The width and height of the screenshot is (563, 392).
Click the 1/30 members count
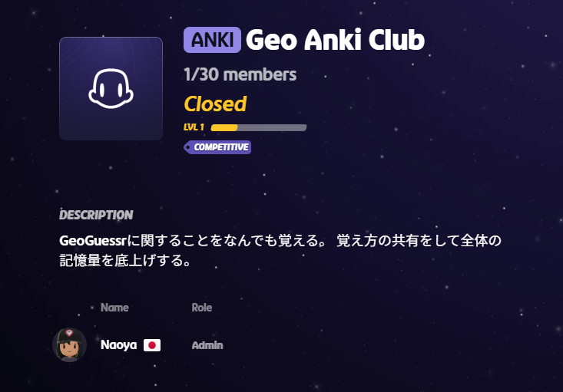coord(240,74)
